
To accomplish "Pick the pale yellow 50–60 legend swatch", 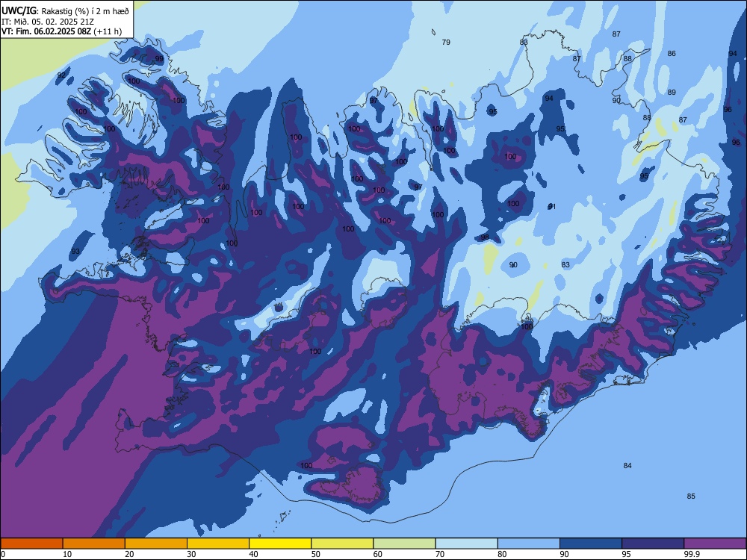I will (342, 544).
